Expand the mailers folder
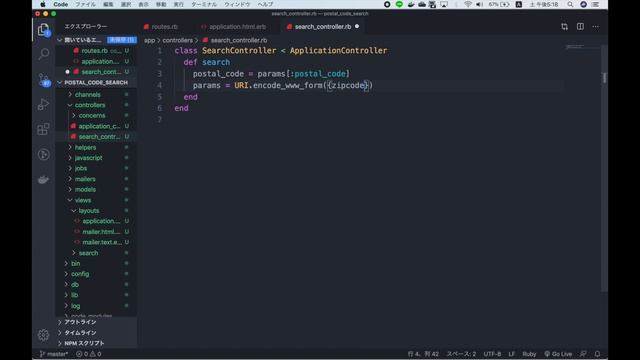Screen dimensions: 640x360 pyautogui.click(x=85, y=179)
